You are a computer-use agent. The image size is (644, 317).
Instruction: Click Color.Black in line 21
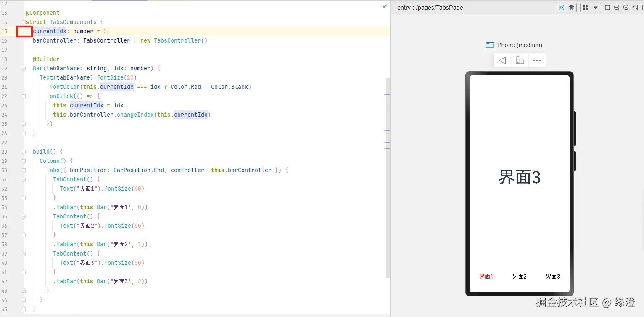[230, 87]
